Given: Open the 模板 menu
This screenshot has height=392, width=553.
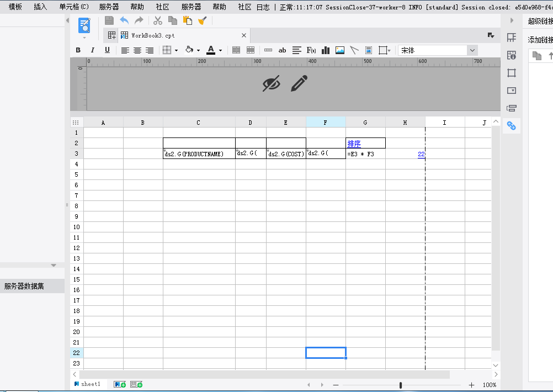Looking at the screenshot, I should tap(15, 7).
